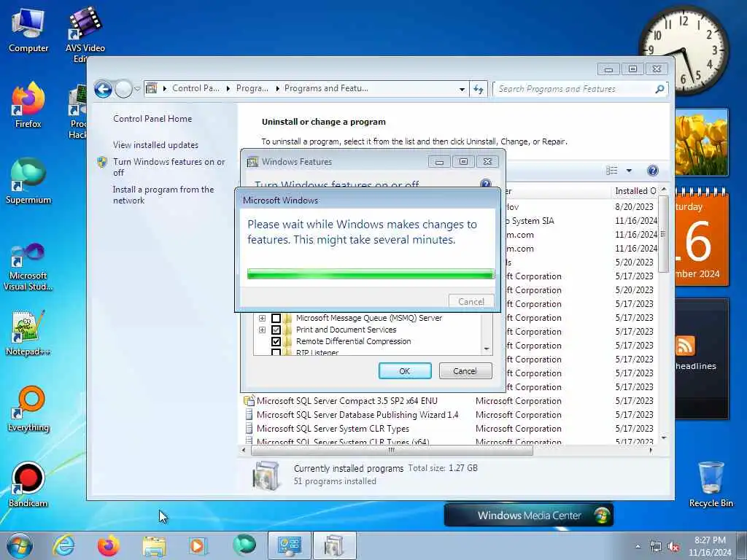Show hidden tray icons arrow
Screen dimensions: 747x560
coord(638,547)
